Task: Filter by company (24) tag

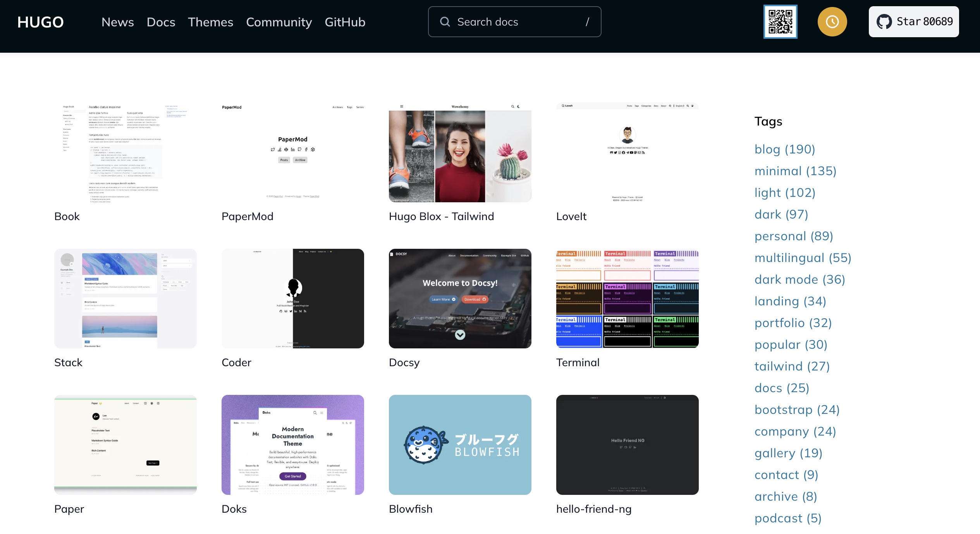Action: (795, 431)
